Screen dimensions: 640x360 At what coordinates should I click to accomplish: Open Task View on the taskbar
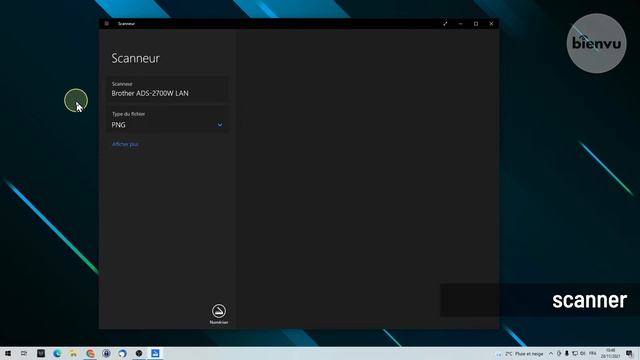24,353
